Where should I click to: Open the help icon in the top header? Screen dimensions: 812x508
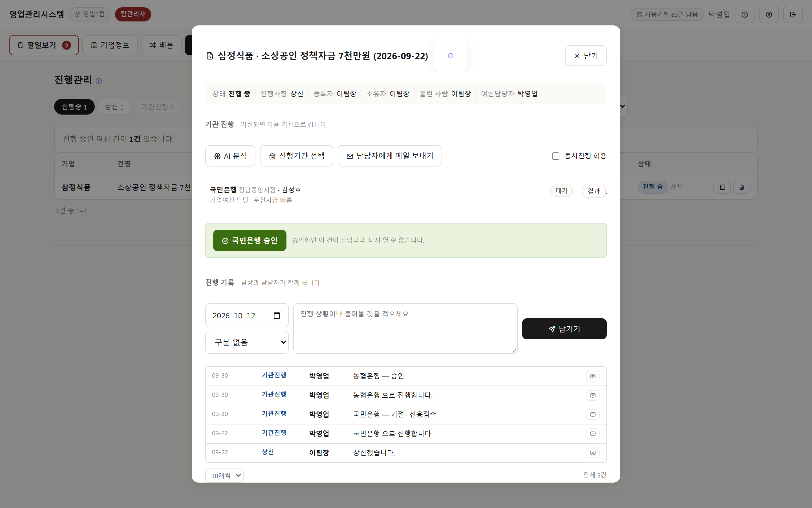745,14
